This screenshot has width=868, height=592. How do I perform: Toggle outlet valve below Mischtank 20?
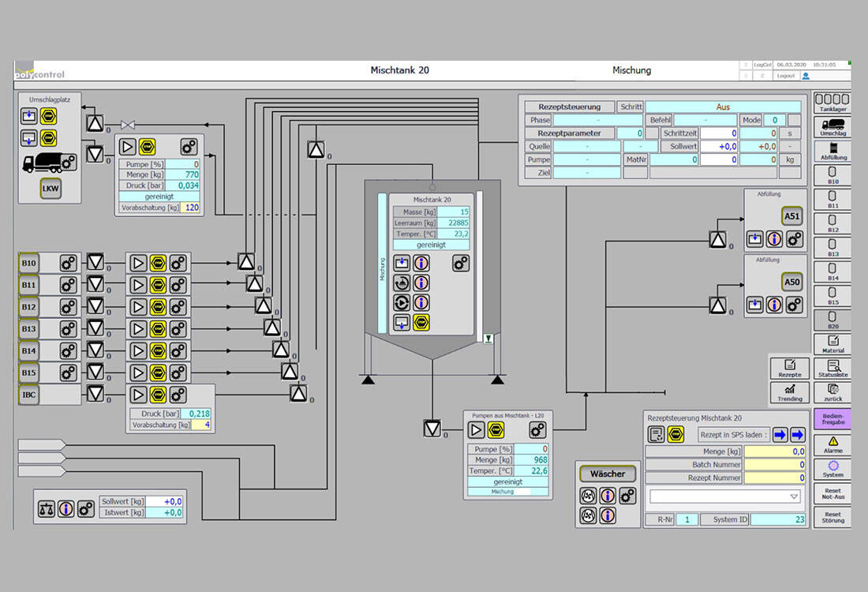tap(432, 428)
